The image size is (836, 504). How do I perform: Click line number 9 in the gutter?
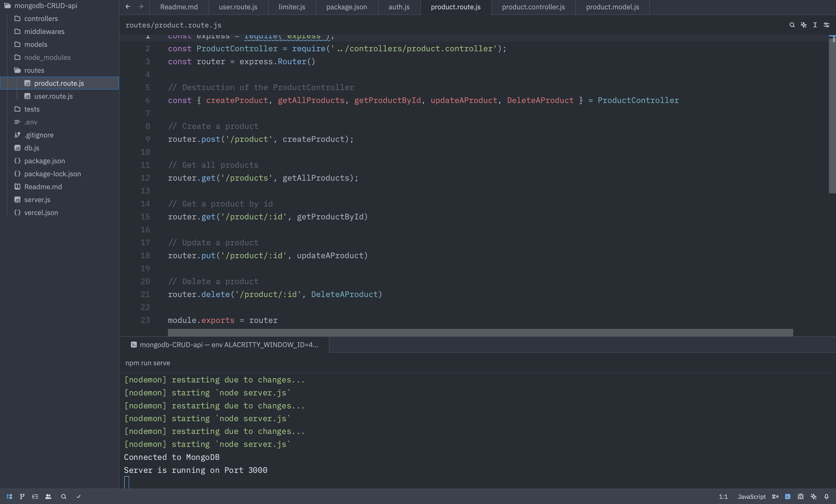click(x=148, y=139)
